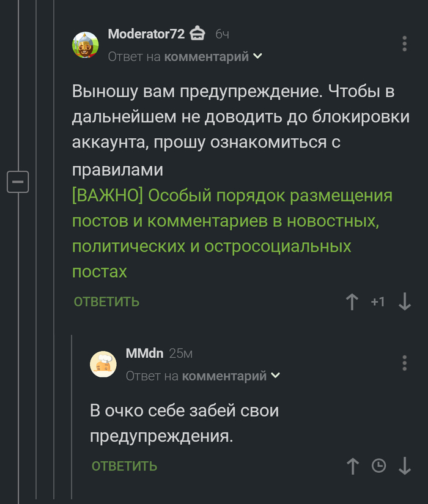
Task: Collapse the comment branch with the minus button
Action: click(17, 181)
